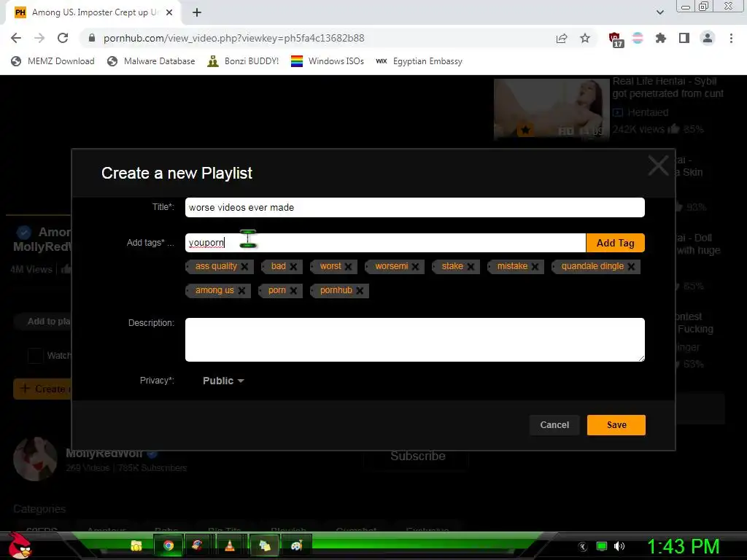Click the 1:43 PM taskbar clock
The width and height of the screenshot is (747, 560).
pyautogui.click(x=683, y=546)
